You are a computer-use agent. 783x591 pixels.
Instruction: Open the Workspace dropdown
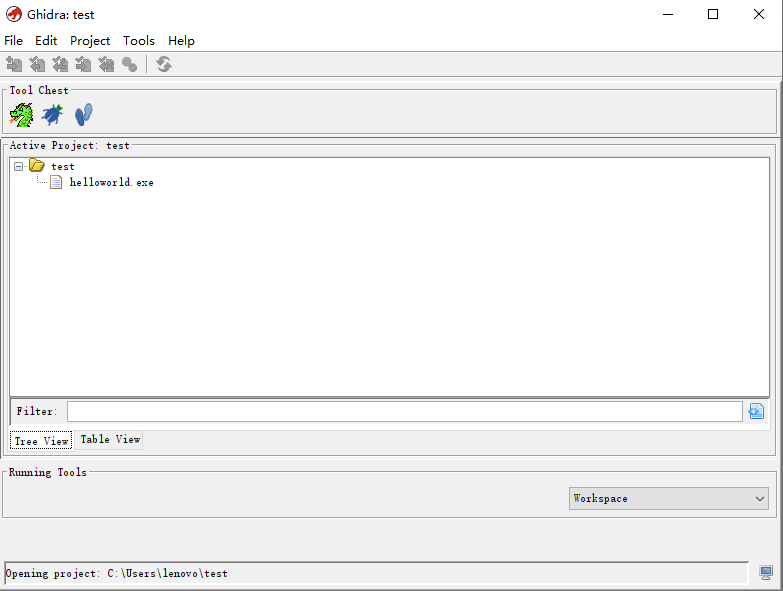(x=669, y=498)
